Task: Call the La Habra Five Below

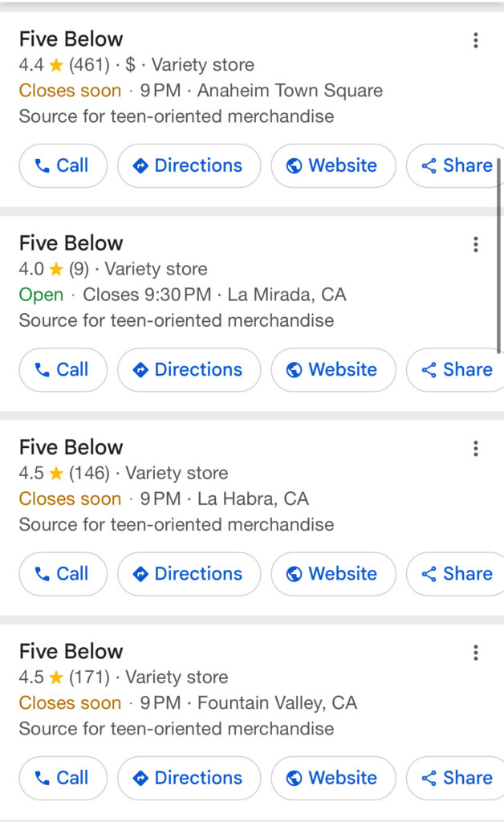Action: [63, 573]
